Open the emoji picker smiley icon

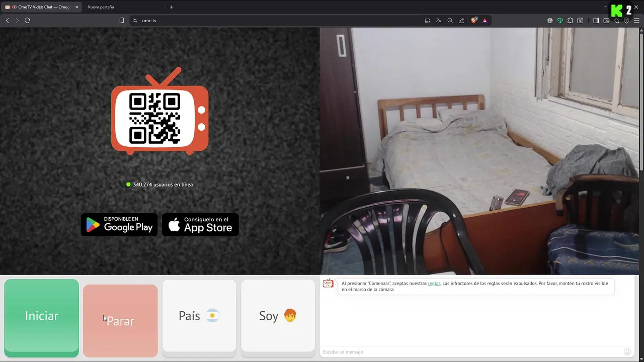click(627, 352)
